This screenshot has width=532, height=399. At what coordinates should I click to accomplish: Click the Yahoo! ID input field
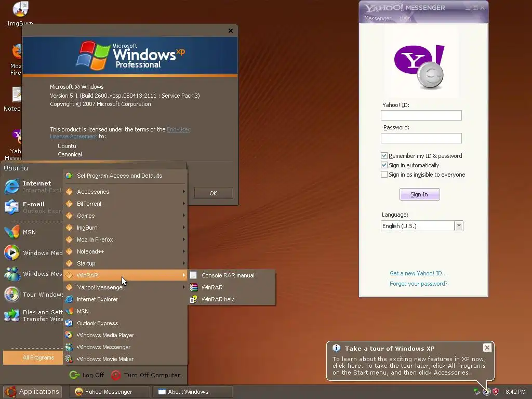click(x=421, y=115)
